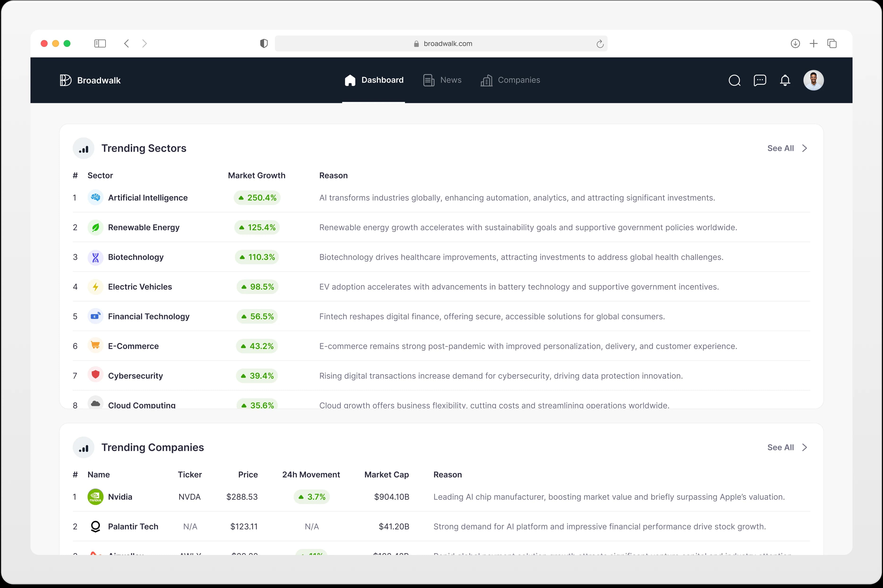883x588 pixels.
Task: Expand Trending Companies with See All chevron
Action: [804, 447]
